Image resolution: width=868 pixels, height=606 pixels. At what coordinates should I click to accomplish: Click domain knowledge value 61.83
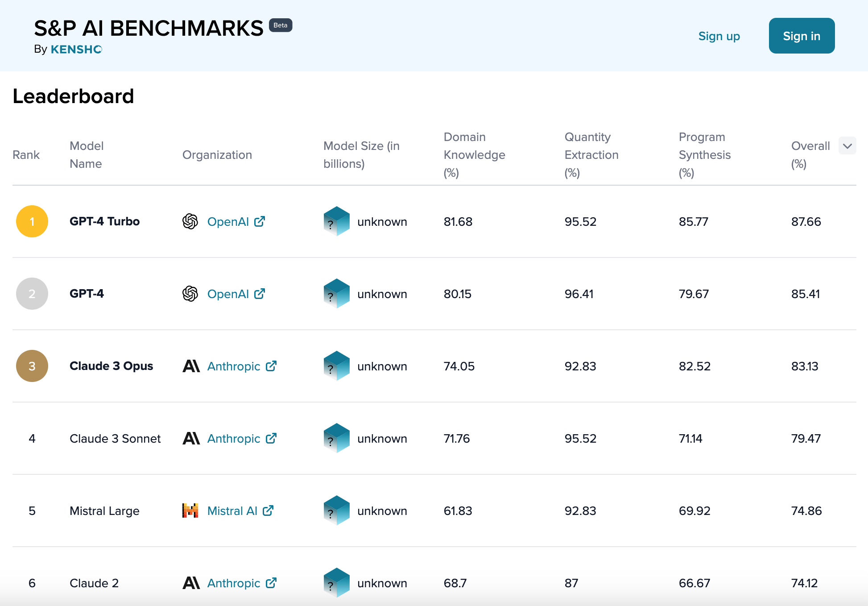(x=458, y=511)
